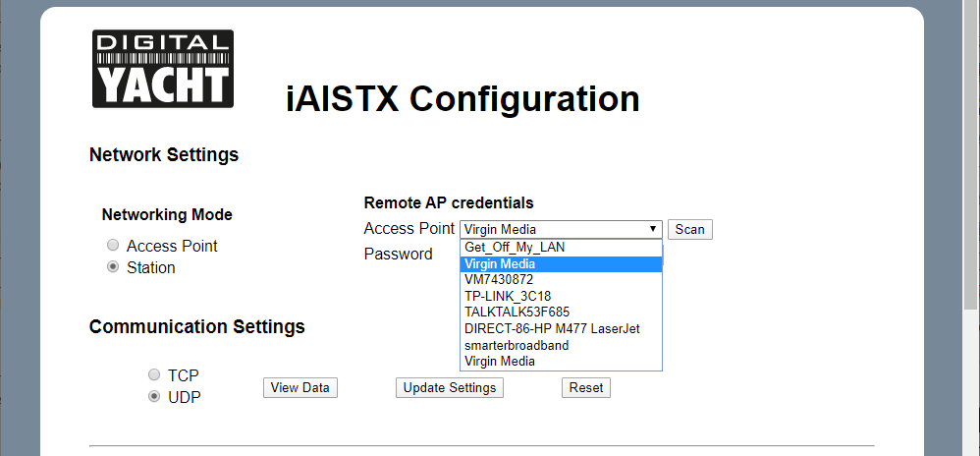980x456 pixels.
Task: Click the Update Settings button
Action: [450, 387]
